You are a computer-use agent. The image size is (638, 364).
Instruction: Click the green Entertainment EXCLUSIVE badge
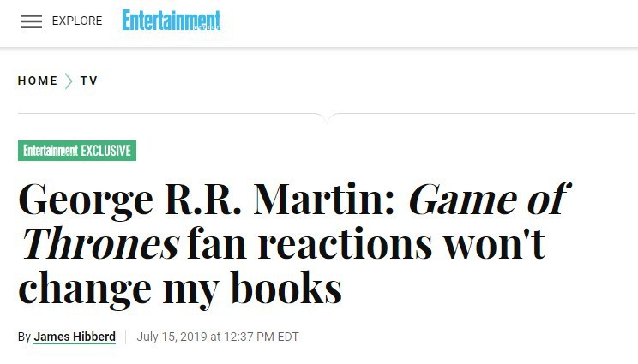77,151
